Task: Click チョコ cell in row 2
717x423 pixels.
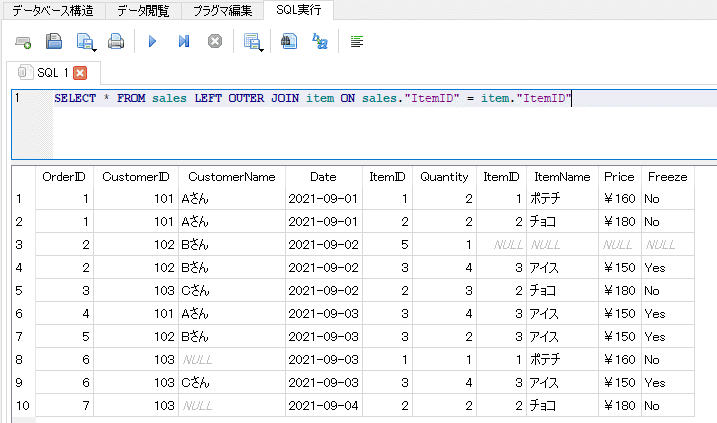Action: click(x=562, y=222)
